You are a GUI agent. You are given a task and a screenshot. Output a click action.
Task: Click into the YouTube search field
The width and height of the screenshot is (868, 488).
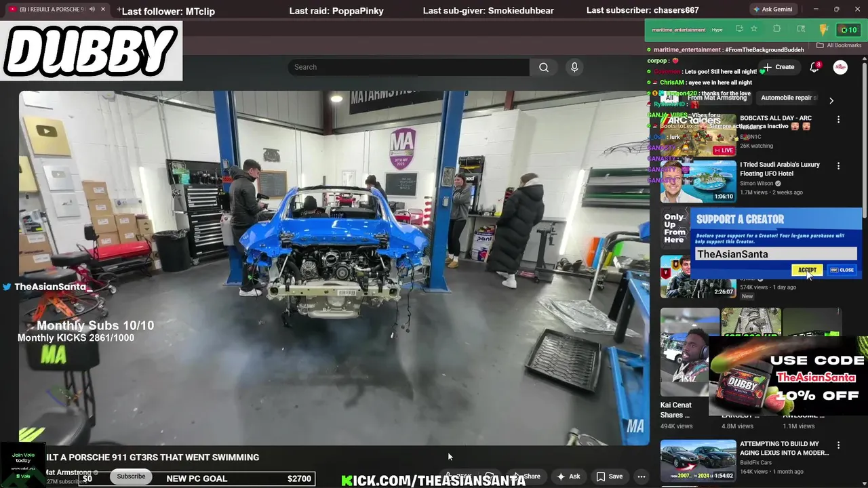coord(409,67)
